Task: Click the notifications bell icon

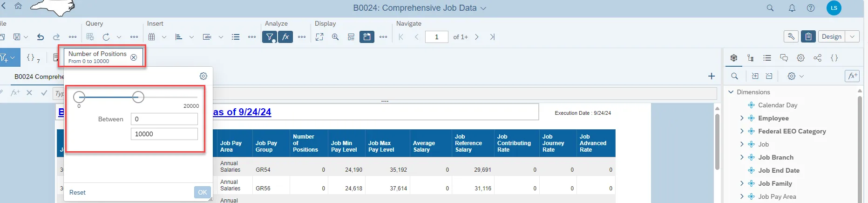Action: click(792, 8)
